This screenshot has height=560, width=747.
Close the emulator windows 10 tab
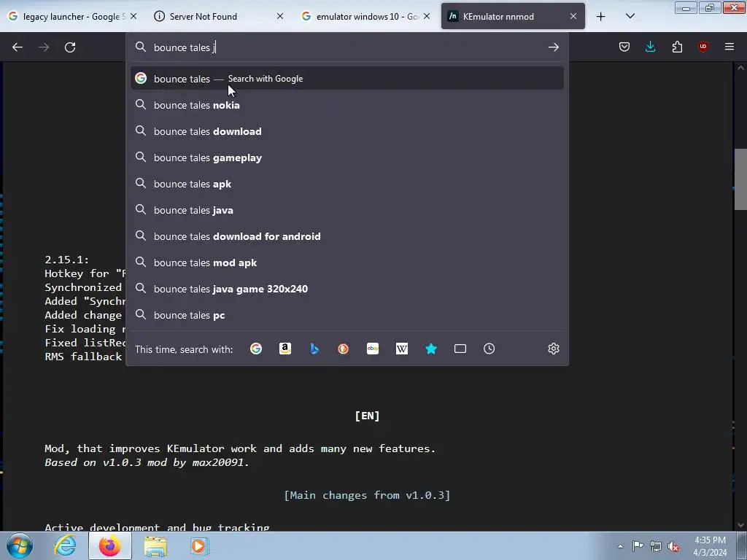427,16
